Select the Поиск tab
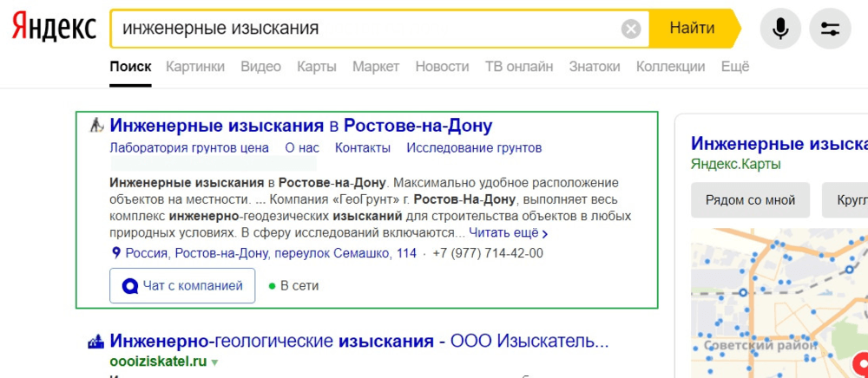The width and height of the screenshot is (868, 378). (131, 67)
